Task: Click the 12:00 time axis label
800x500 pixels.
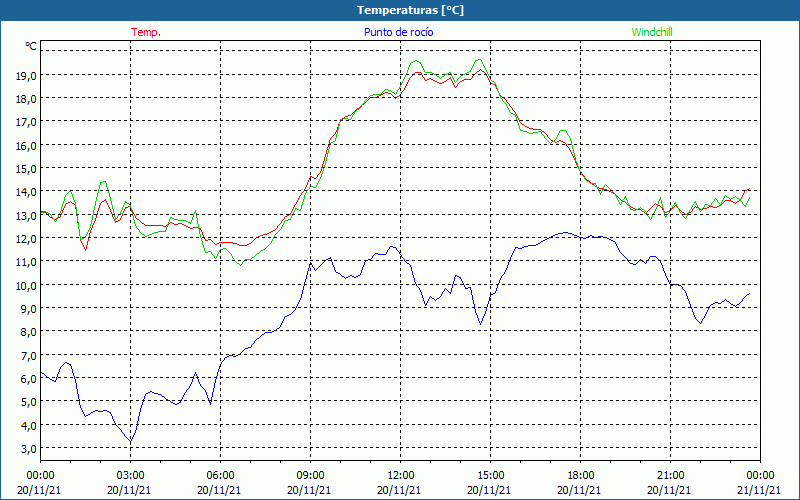Action: 401,476
